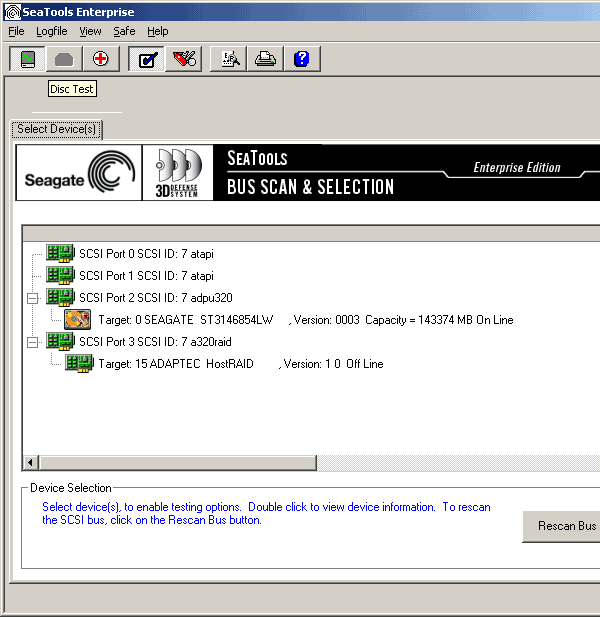Viewport: 600px width, 617px height.
Task: Click the blue Device Selection instruction text
Action: (x=266, y=514)
